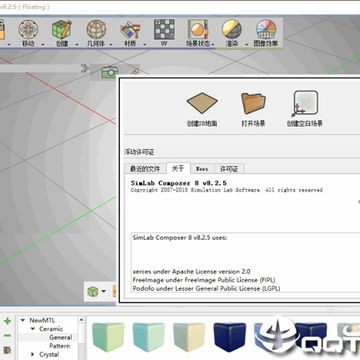Open the dropdown arrow beside 创建
This screenshot has height=360, width=360.
(x=77, y=44)
